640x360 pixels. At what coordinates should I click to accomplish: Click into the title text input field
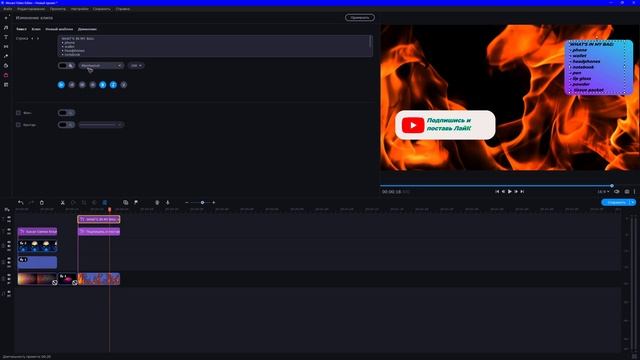[215, 46]
